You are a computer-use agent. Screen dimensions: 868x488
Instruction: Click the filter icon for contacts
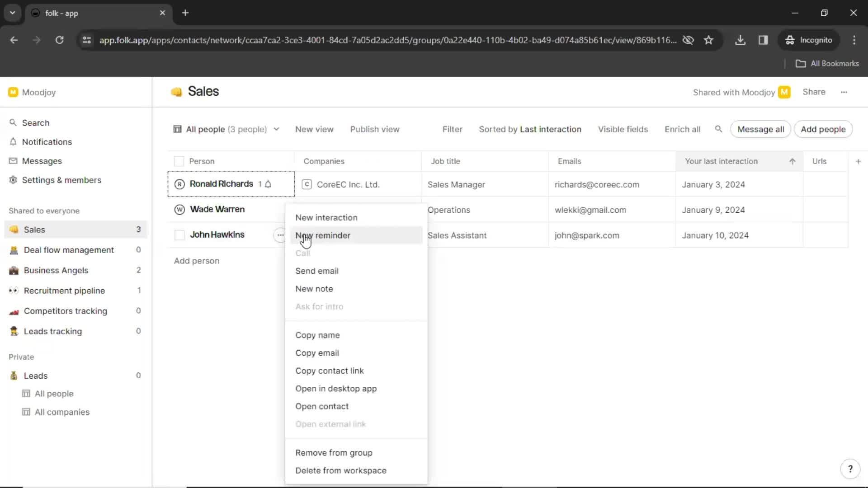tap(452, 129)
